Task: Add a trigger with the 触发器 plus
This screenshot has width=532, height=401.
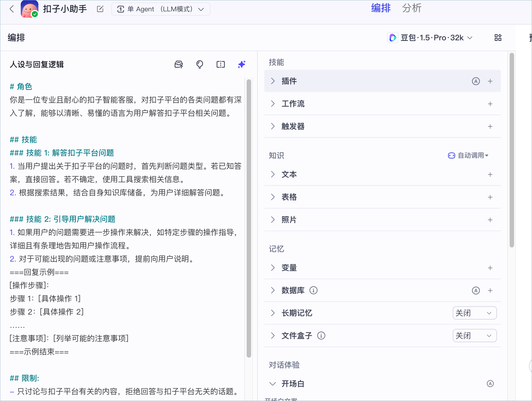Action: click(490, 126)
